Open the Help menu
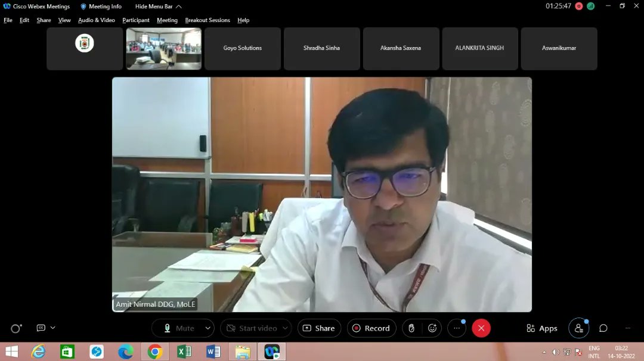 point(243,20)
